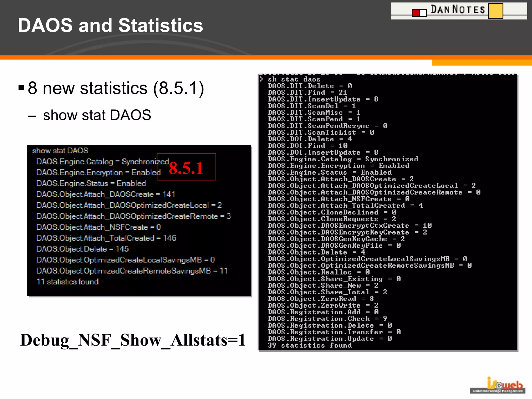Select the DAOS and Statistics title

click(x=110, y=25)
